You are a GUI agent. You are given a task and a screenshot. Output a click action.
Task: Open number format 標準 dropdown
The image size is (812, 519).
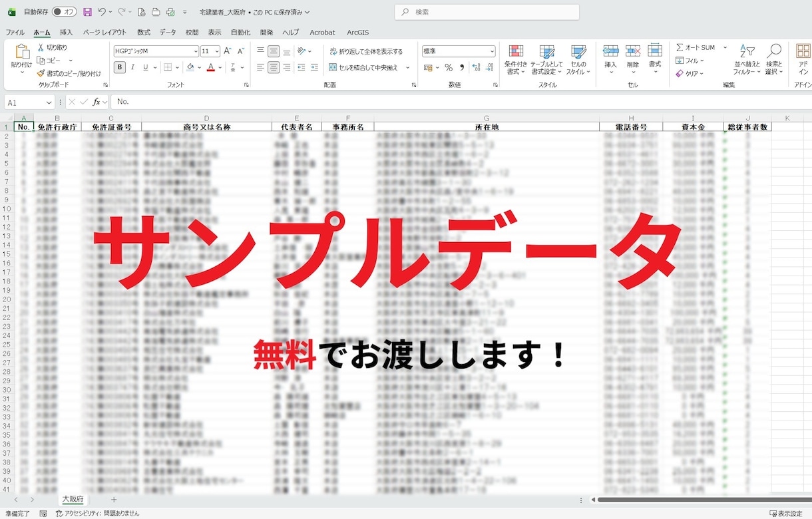coord(492,51)
